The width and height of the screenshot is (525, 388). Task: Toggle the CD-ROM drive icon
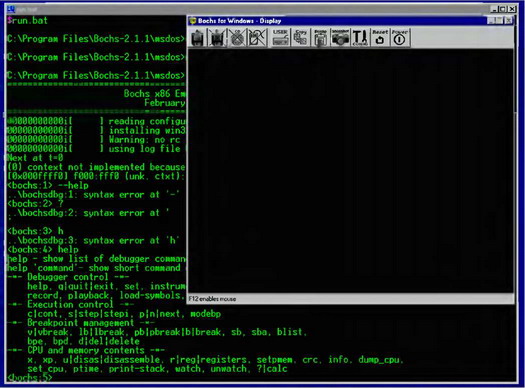tap(237, 37)
